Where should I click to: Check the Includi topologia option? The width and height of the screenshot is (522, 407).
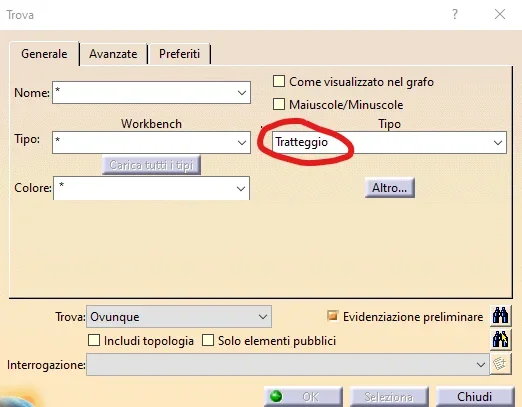click(x=94, y=340)
